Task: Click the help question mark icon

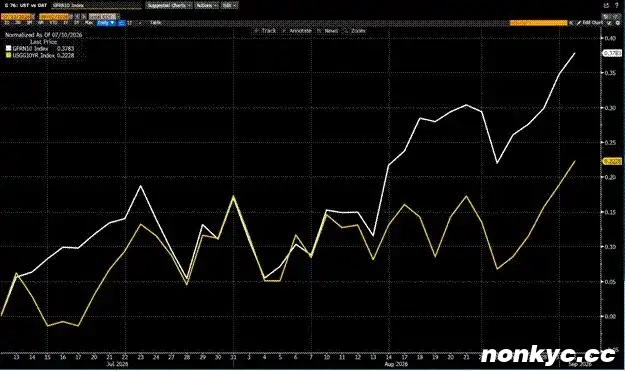Action: point(617,5)
